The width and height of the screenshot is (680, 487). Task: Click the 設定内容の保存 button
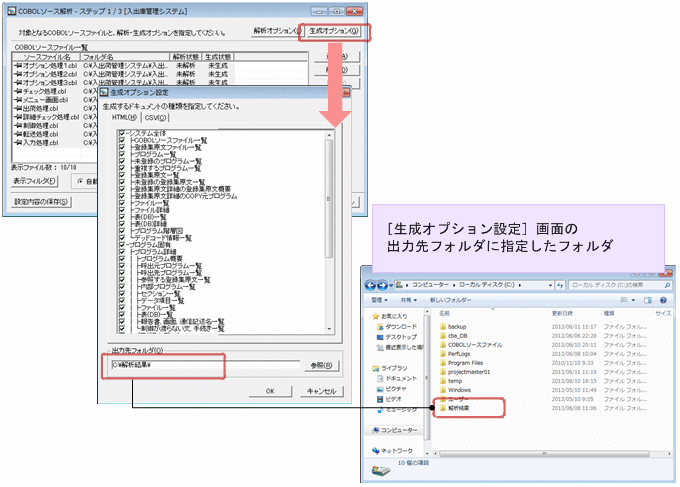pos(41,202)
